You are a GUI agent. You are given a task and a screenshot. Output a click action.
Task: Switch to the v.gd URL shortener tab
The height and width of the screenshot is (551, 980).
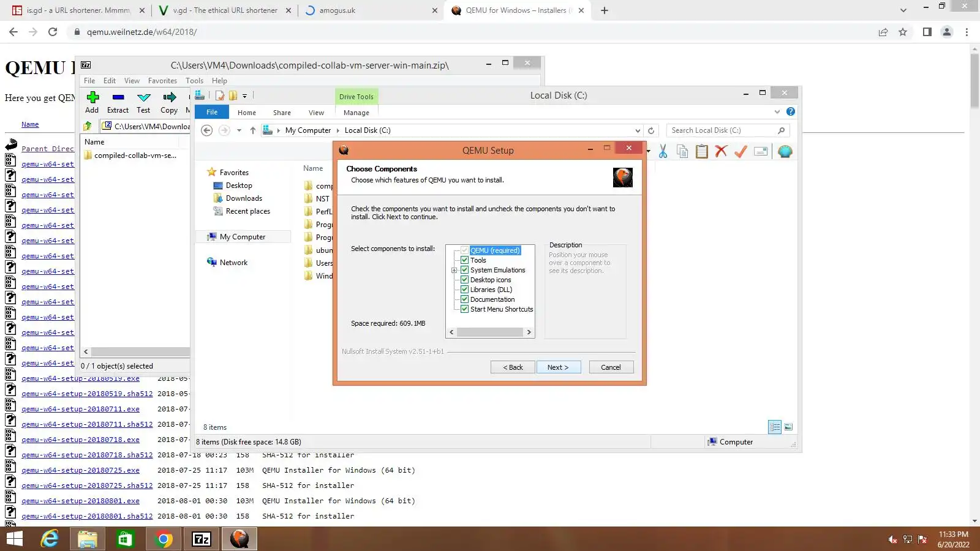pos(225,10)
